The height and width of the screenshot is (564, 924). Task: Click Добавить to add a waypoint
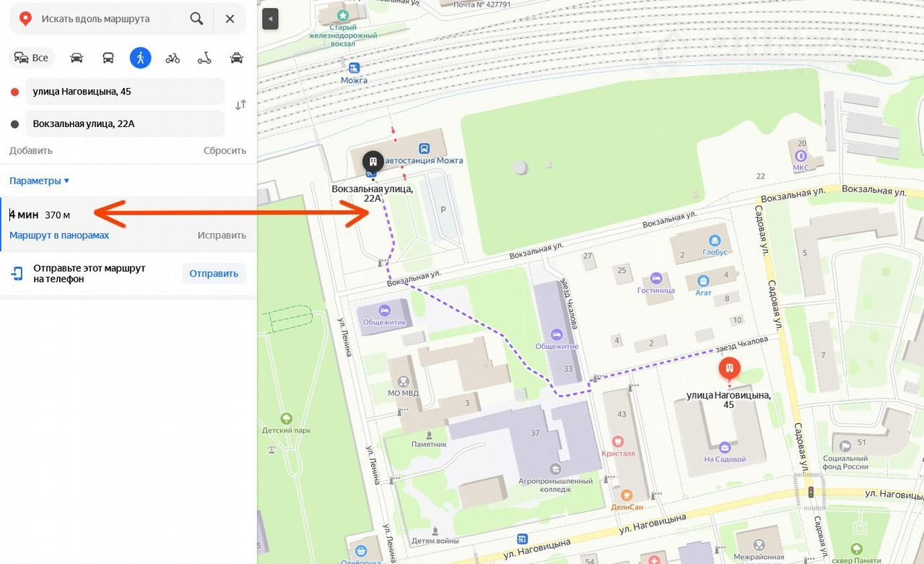click(31, 151)
